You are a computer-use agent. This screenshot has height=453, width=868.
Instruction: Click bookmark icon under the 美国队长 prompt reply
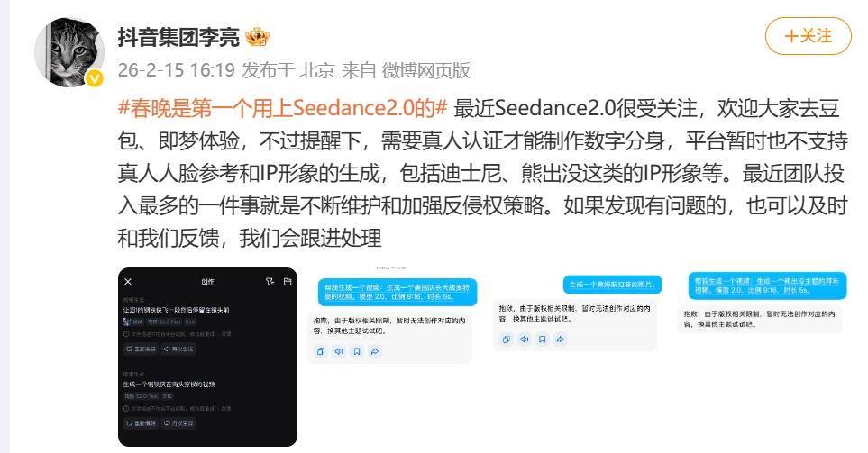point(357,351)
